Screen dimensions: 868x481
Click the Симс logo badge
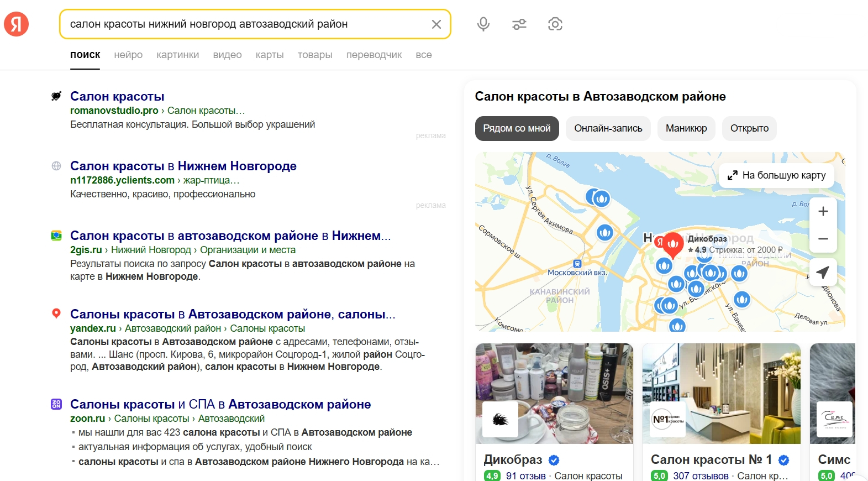(x=834, y=420)
